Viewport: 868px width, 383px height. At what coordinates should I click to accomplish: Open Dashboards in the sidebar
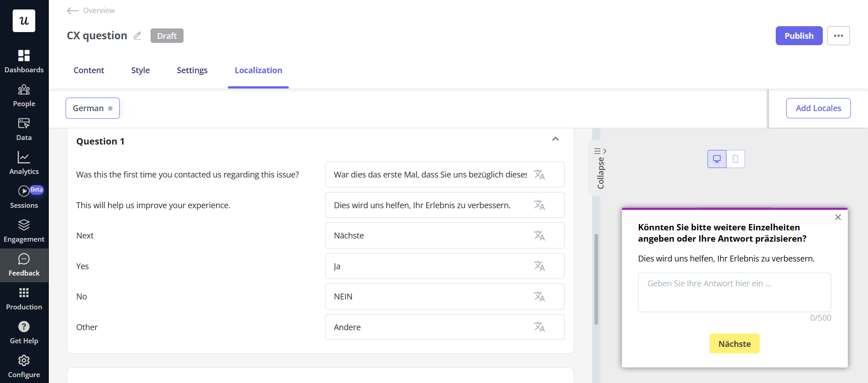coord(24,62)
